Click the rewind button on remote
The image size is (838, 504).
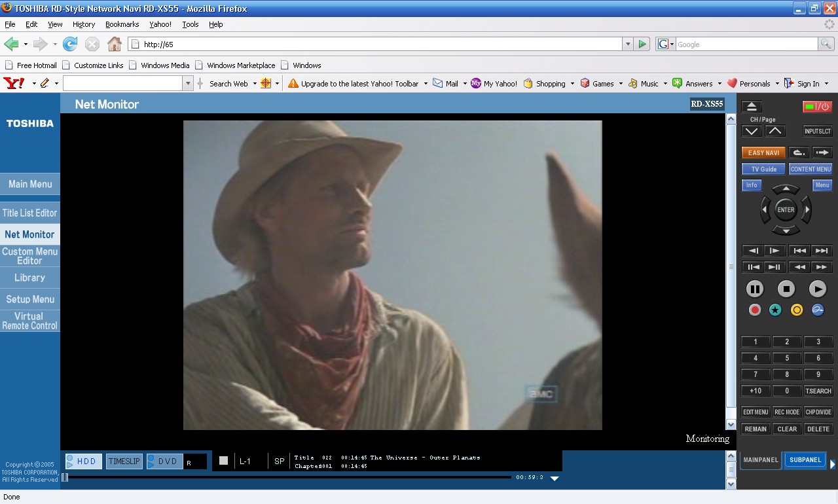click(799, 267)
